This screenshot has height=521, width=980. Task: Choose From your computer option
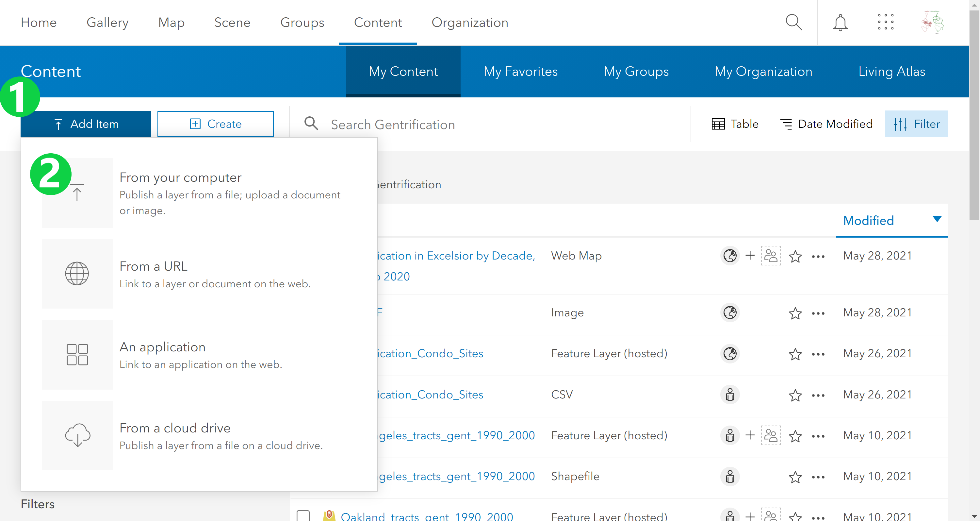click(x=180, y=178)
